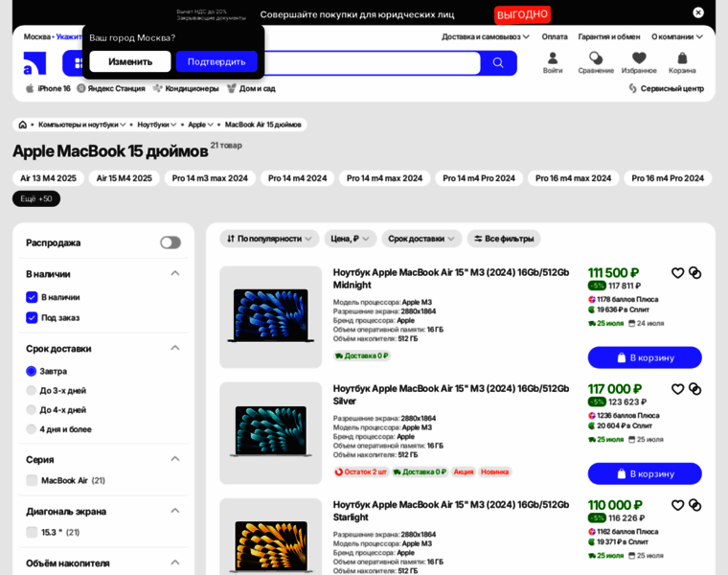This screenshot has width=728, height=575.
Task: Click the search magnifier button
Action: coord(498,62)
